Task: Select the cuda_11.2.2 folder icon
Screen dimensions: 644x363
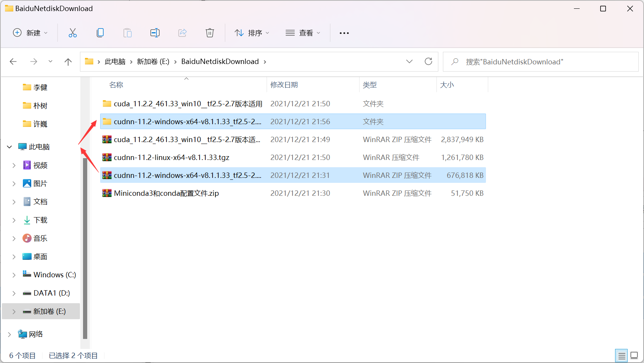Action: 107,104
